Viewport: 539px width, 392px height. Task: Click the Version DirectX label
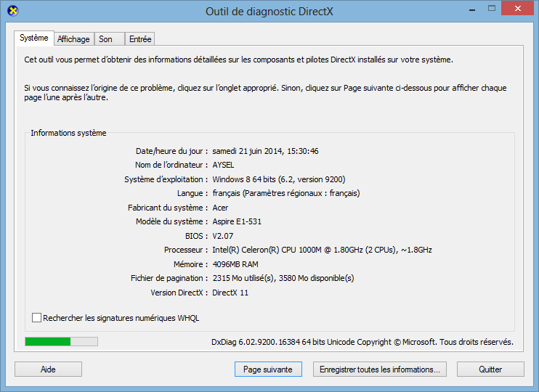pyautogui.click(x=179, y=293)
